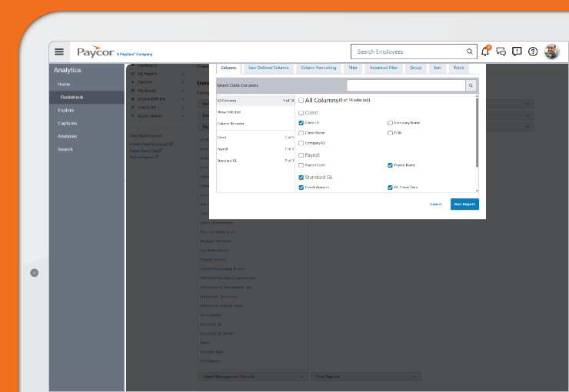Click the My Reports list icon
The image size is (569, 392).
(133, 74)
